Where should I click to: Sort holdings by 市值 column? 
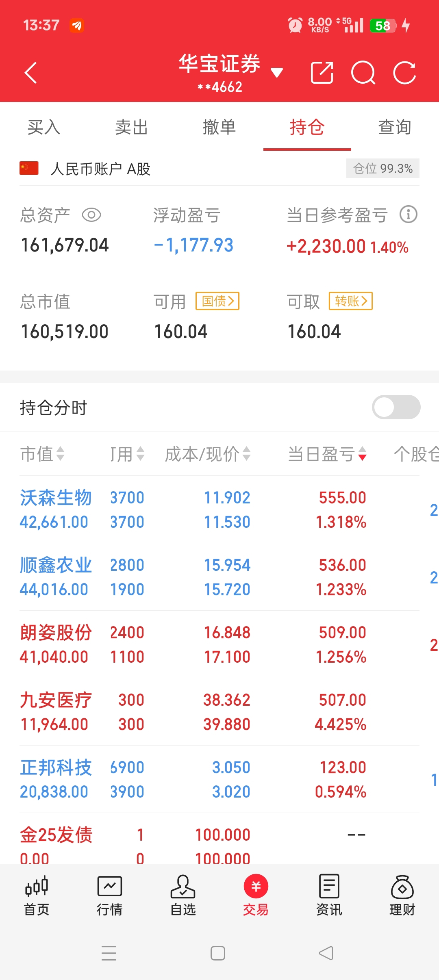(42, 454)
